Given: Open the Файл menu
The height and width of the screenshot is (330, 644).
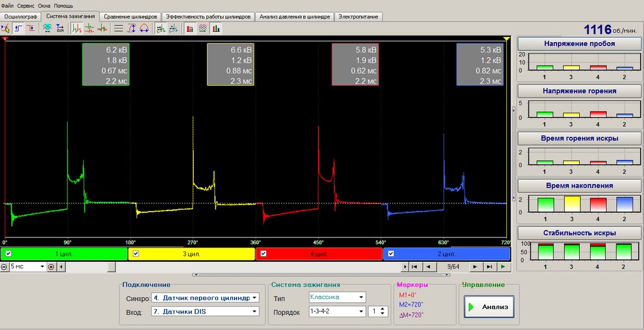Looking at the screenshot, I should click(8, 6).
